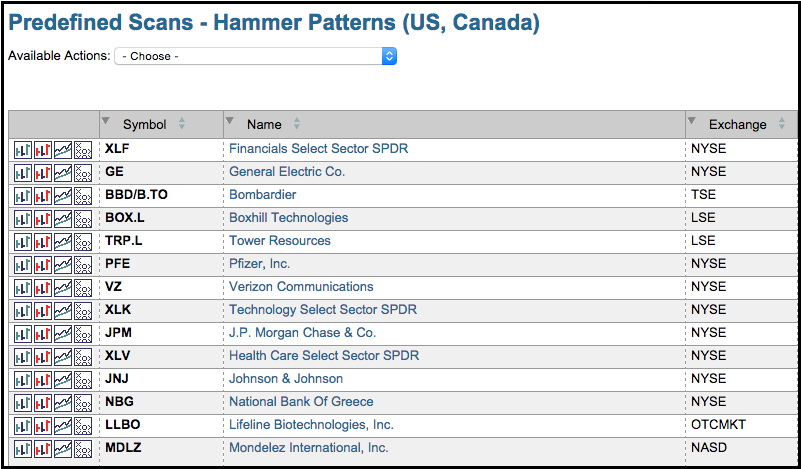801x469 pixels.
Task: Open the point & figure icon for XLV
Action: click(83, 356)
